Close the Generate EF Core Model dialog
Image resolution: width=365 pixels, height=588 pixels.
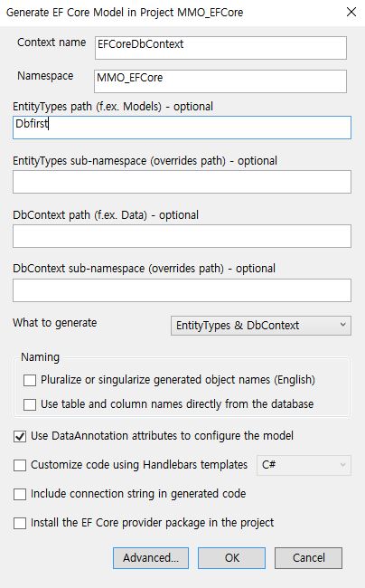click(351, 12)
